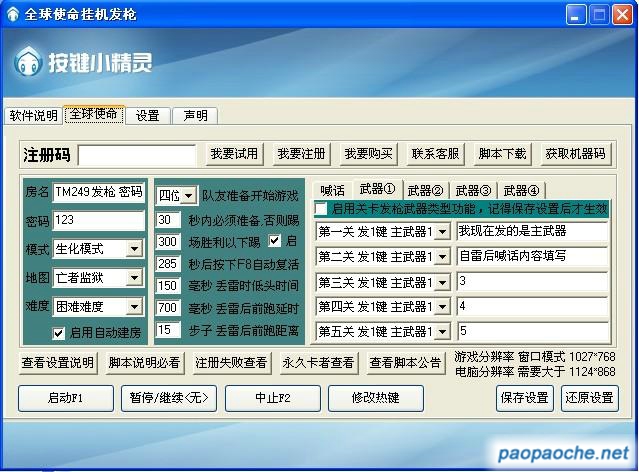Select the 喊话 sub-tab

[x=332, y=190]
